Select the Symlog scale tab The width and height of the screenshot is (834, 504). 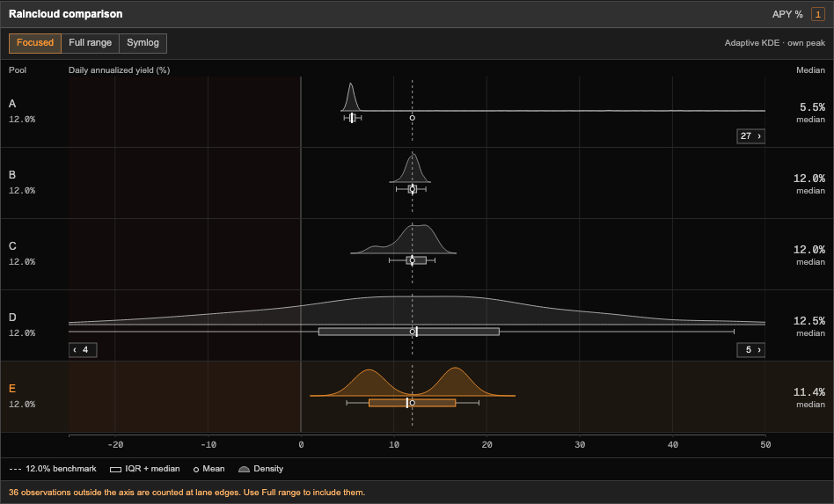tap(143, 43)
